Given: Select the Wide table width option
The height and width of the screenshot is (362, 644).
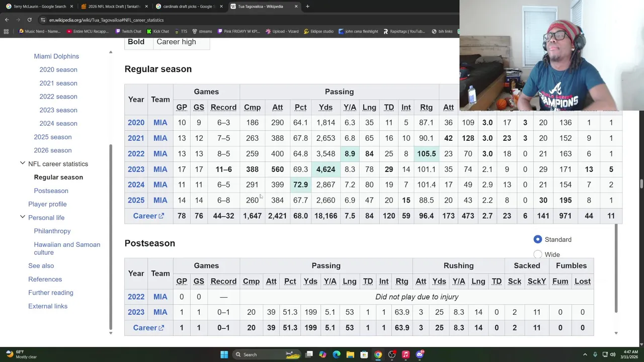Looking at the screenshot, I should tap(538, 254).
